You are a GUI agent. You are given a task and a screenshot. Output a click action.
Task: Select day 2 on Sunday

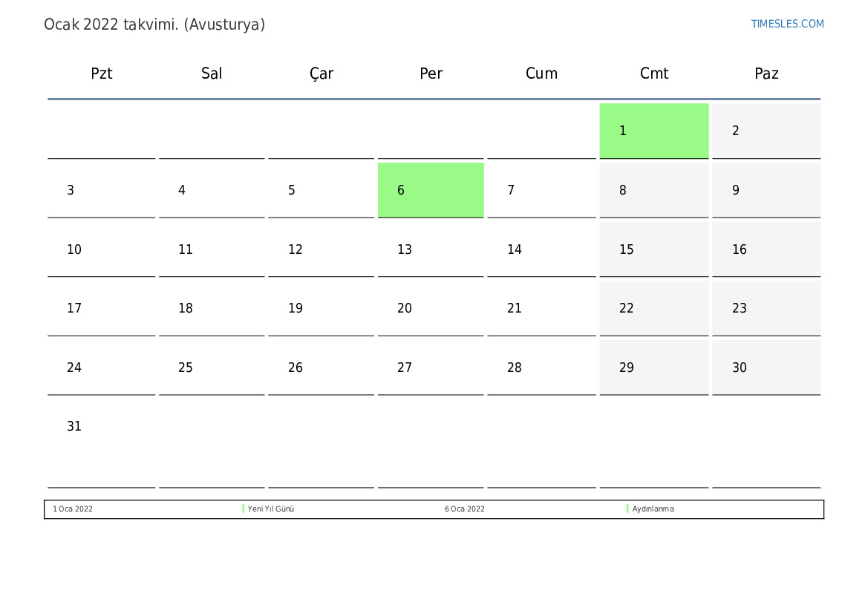[736, 131]
